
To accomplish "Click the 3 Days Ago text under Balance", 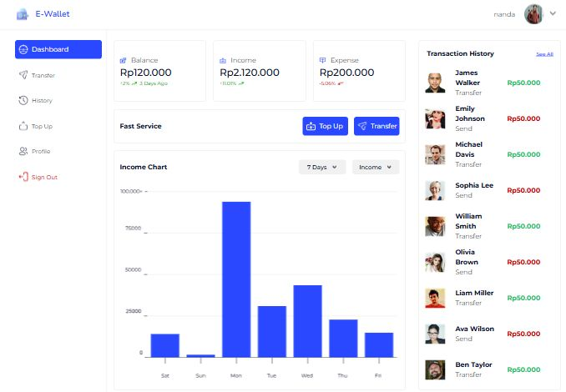I will (x=154, y=83).
